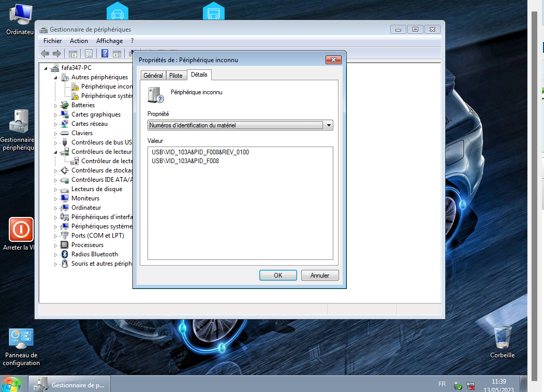Close the Propriétés dialog with the red X
The image size is (544, 392).
coord(333,60)
